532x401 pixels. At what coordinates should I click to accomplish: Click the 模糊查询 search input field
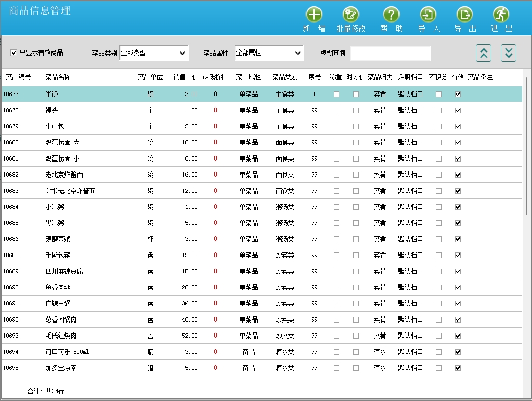(x=390, y=54)
